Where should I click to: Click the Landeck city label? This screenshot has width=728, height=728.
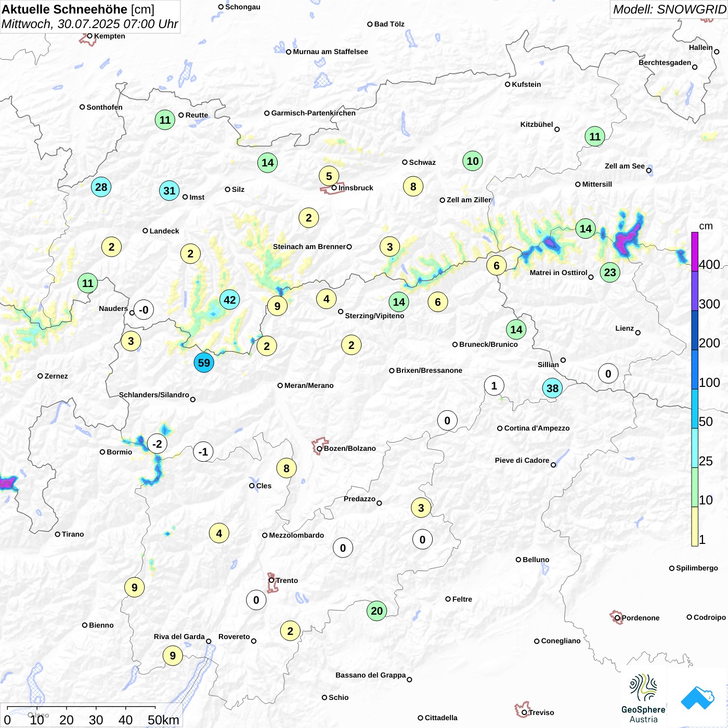click(164, 231)
